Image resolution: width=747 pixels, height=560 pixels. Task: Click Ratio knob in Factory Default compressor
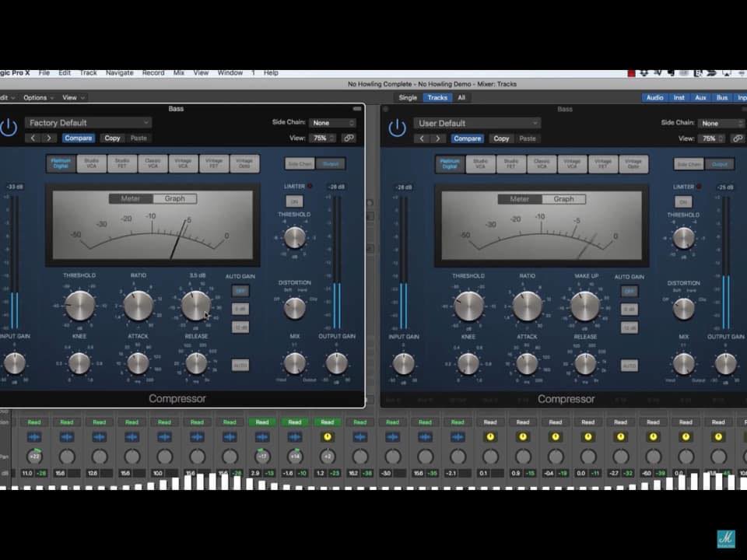pos(139,306)
